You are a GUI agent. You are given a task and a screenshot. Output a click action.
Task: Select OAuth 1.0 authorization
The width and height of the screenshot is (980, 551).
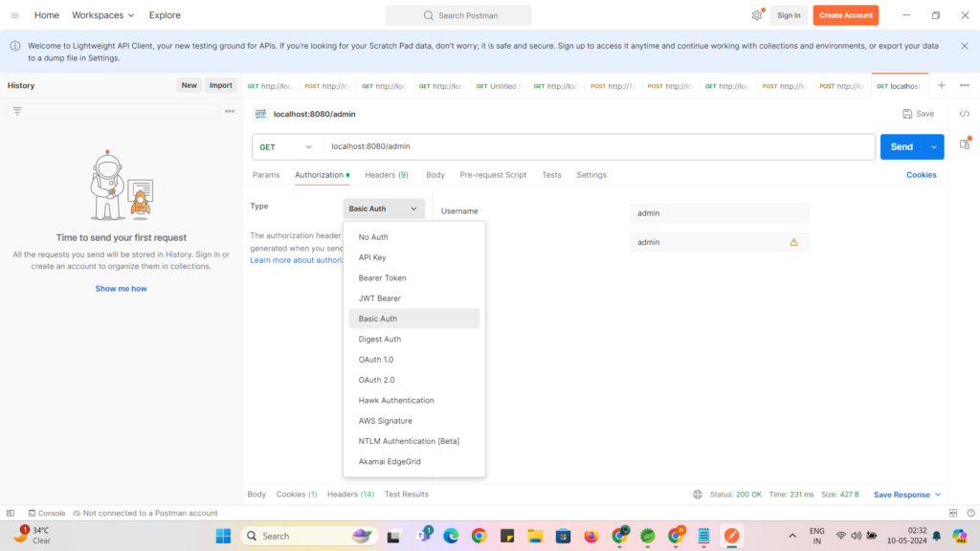413,360
